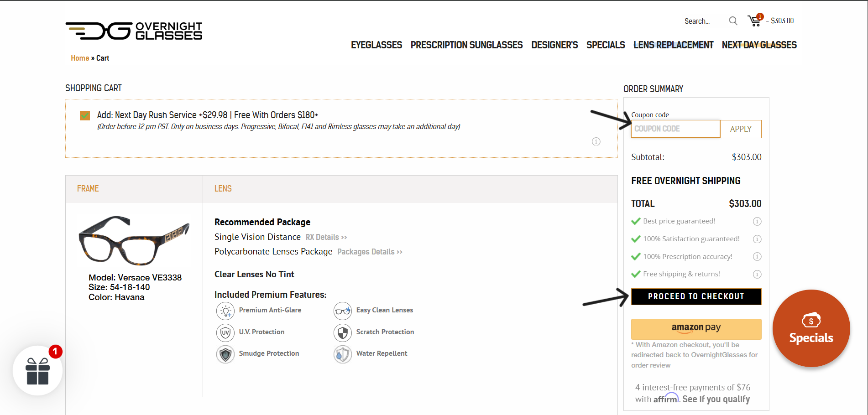This screenshot has width=868, height=415.
Task: Click the orange Specials badge
Action: 811,328
